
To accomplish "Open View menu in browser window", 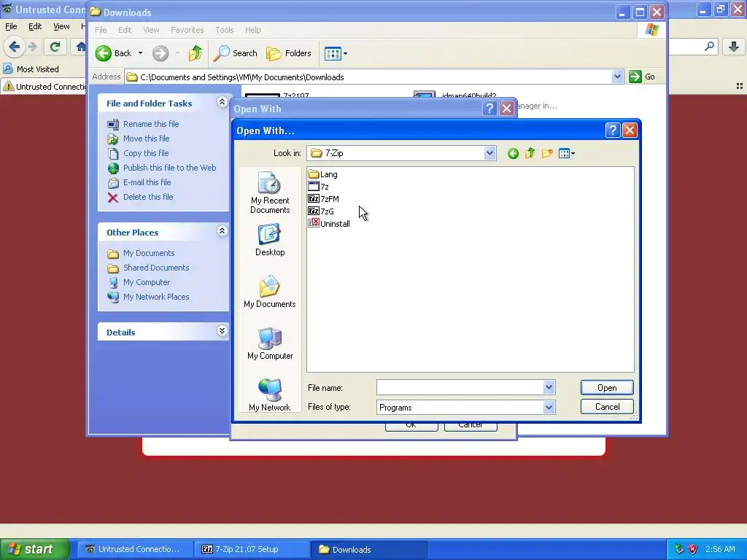I will [x=61, y=26].
